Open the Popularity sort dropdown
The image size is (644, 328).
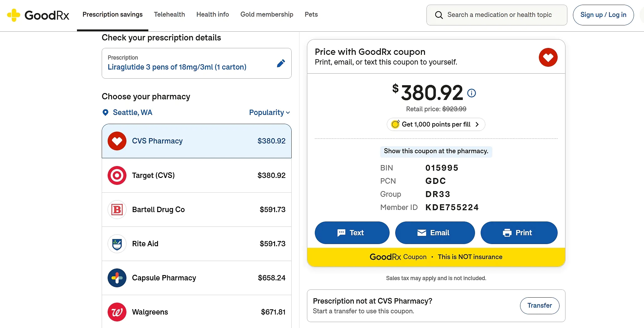point(269,112)
